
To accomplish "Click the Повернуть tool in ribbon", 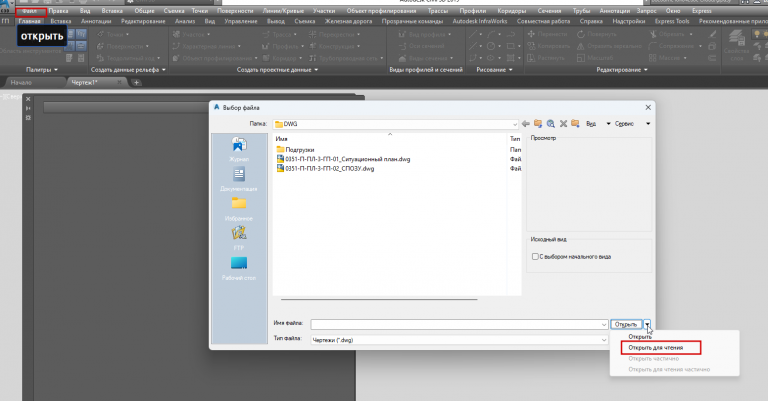I will tap(597, 34).
